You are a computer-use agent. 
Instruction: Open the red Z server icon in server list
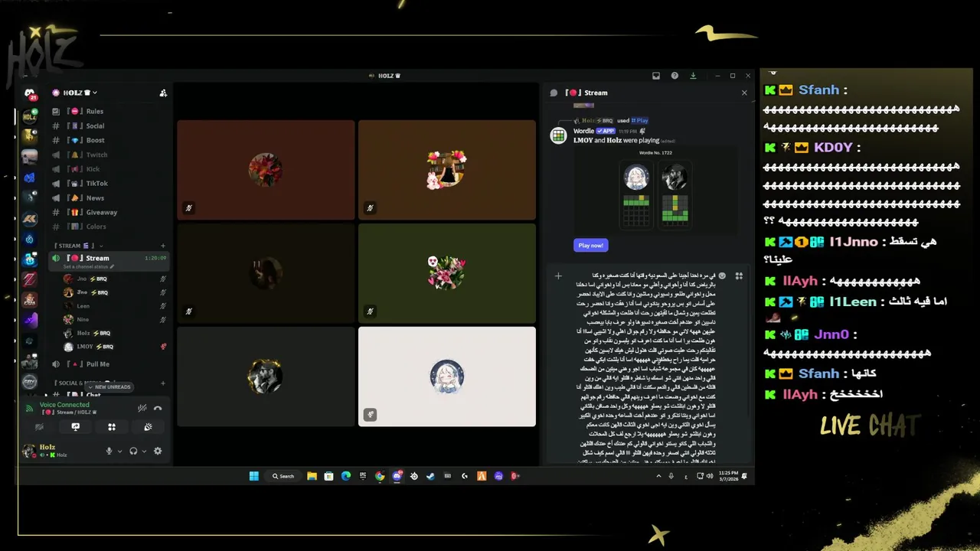coord(29,279)
